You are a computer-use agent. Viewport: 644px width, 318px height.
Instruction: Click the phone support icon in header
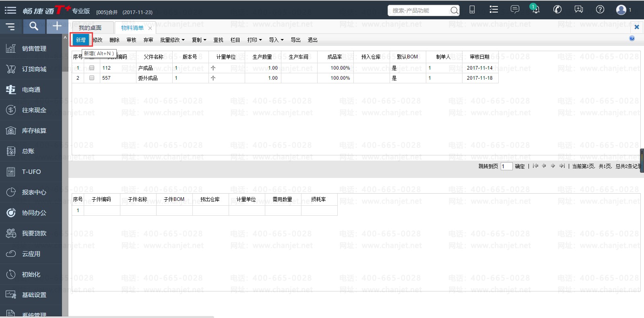[x=557, y=10]
